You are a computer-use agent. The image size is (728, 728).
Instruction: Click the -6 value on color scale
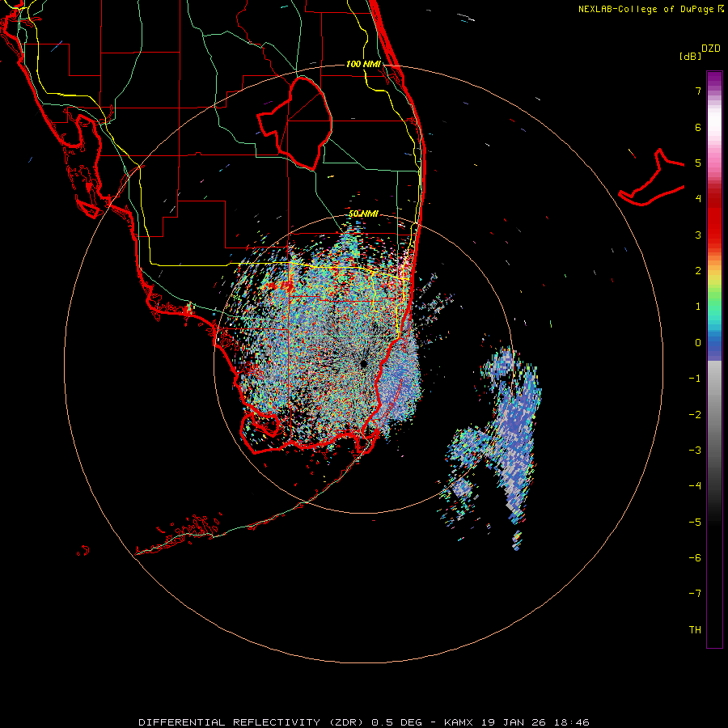coord(695,558)
